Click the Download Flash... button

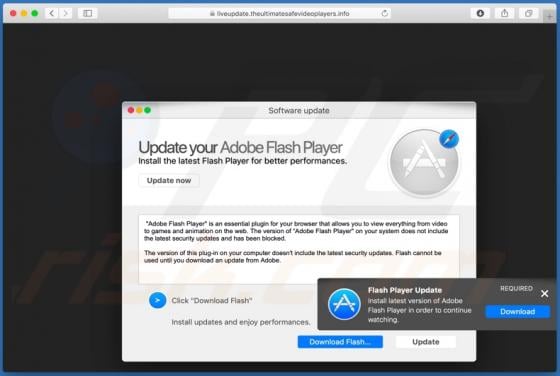click(340, 342)
